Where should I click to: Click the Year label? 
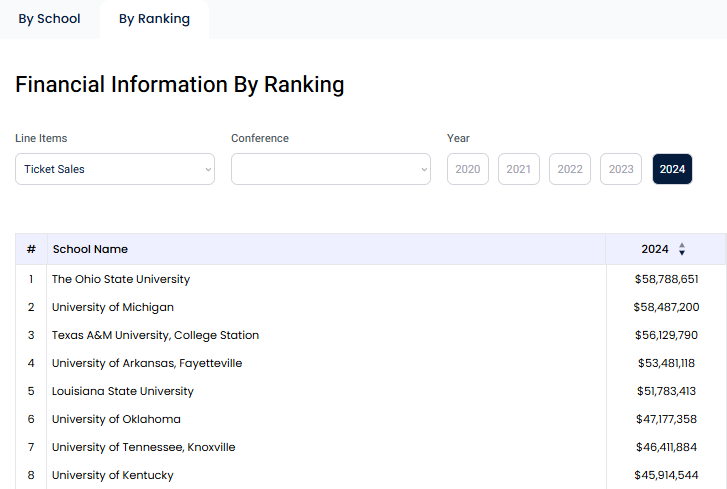[x=459, y=138]
